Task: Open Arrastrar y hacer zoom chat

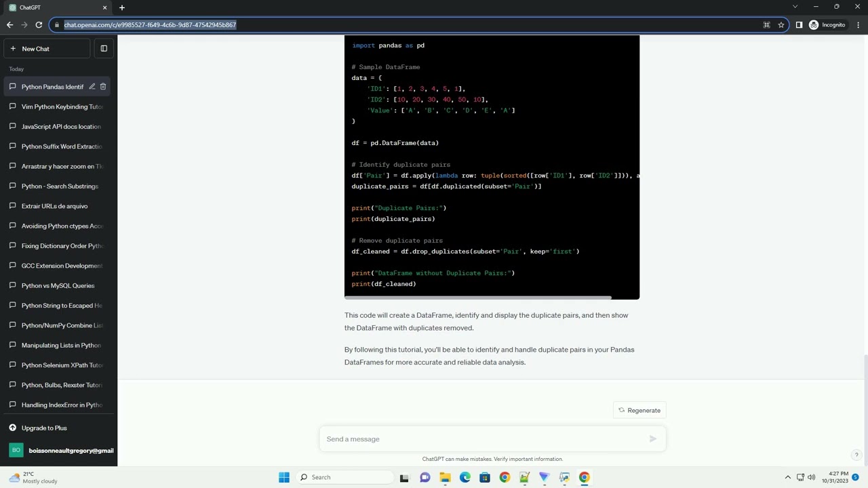Action: pyautogui.click(x=58, y=166)
